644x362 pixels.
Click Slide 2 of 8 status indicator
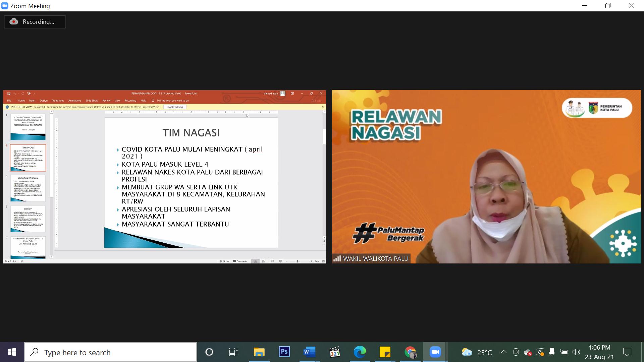click(10, 261)
